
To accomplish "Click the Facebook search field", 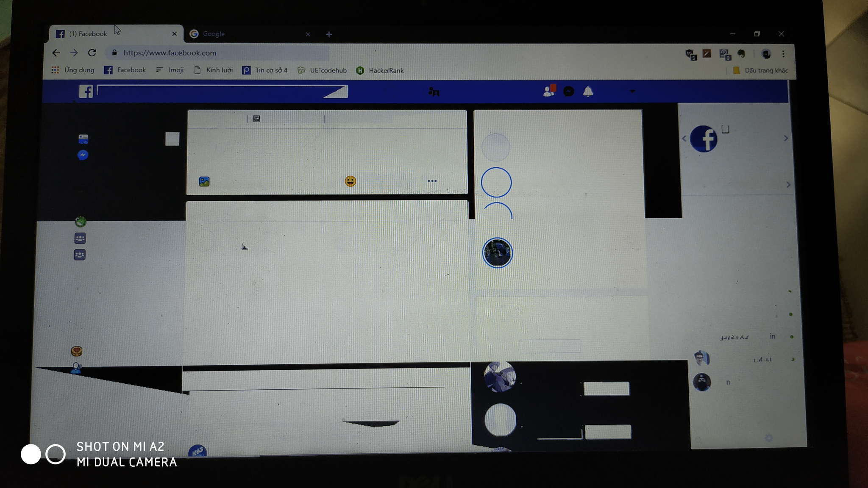I will coord(223,91).
